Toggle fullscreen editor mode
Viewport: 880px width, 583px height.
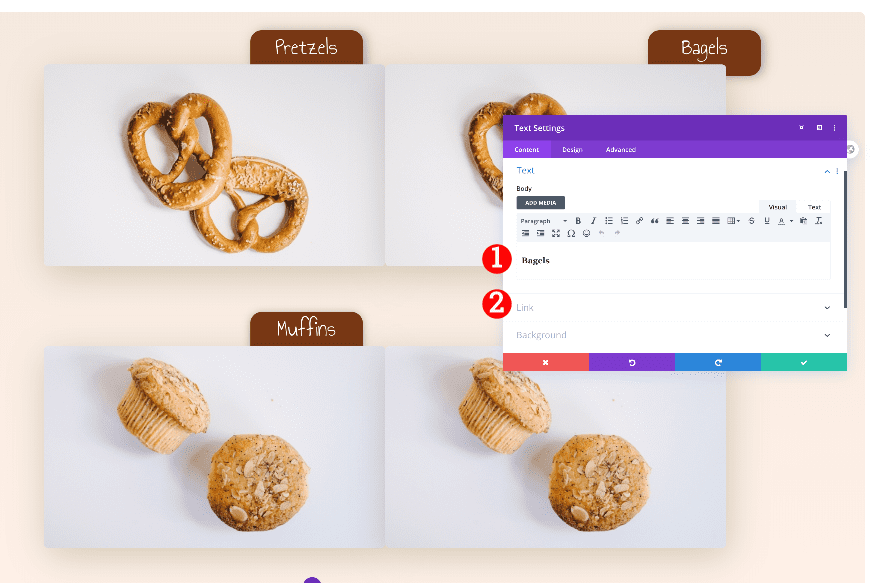pyautogui.click(x=556, y=233)
